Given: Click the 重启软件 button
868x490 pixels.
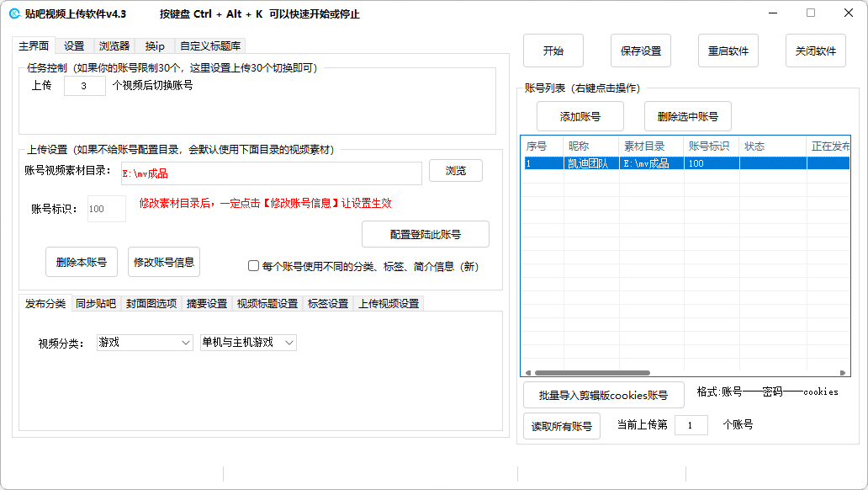Looking at the screenshot, I should (x=728, y=51).
